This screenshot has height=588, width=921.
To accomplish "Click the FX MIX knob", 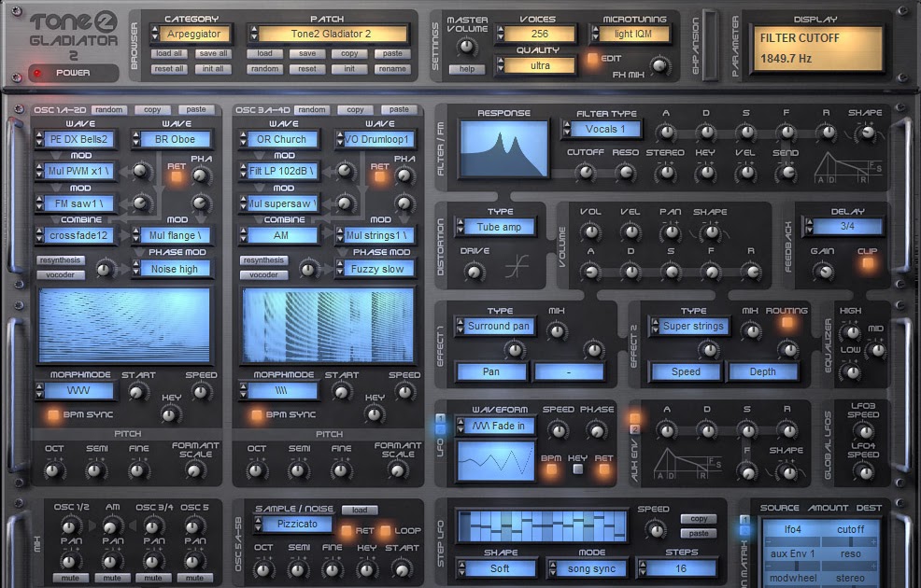I will coord(659,65).
